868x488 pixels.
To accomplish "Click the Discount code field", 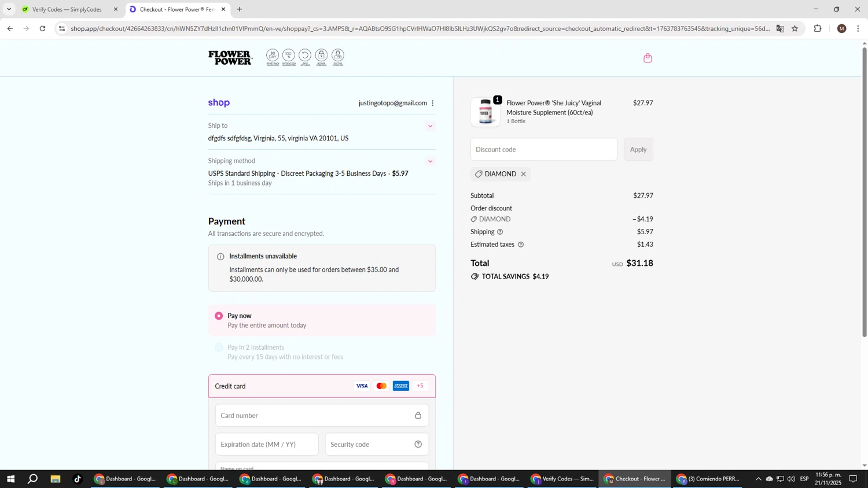I will tap(544, 149).
